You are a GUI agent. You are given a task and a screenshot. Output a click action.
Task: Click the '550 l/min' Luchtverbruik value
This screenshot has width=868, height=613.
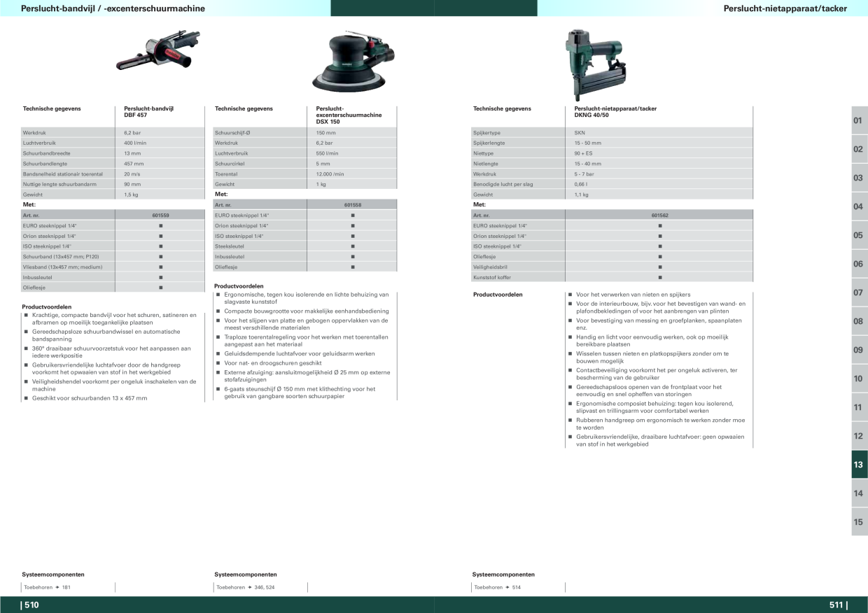pyautogui.click(x=328, y=153)
